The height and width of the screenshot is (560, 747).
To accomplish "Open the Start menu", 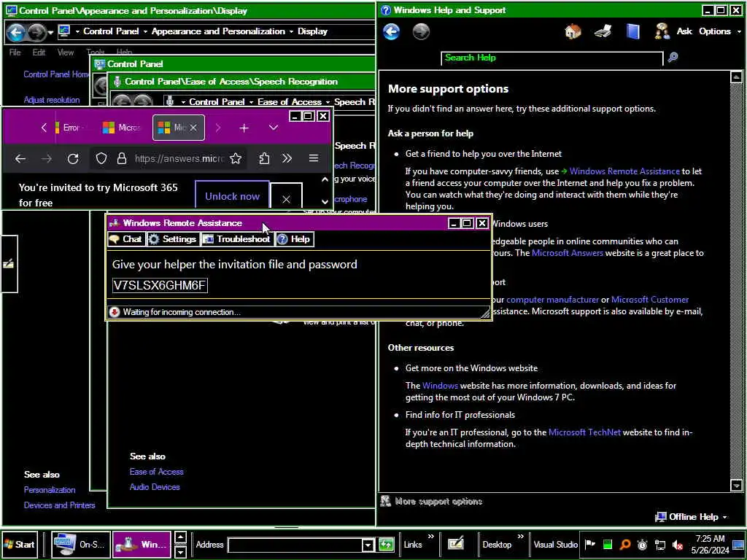I will click(19, 544).
